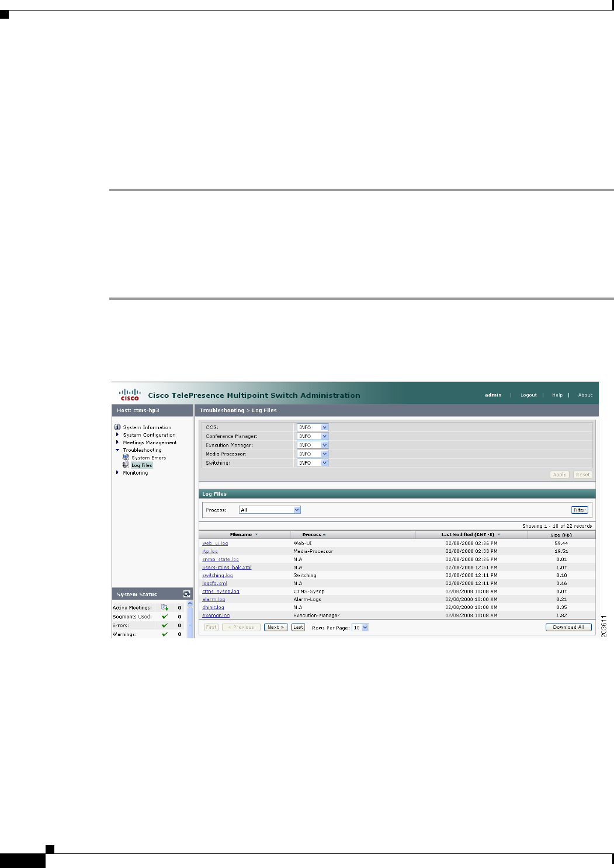This screenshot has width=614, height=868.
Task: Click 'Execution-Manager' process cell
Action: point(316,615)
